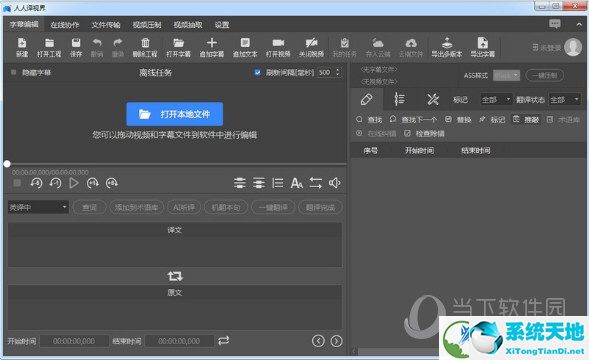This screenshot has height=360, width=589.
Task: Switch to the 字幕编辑 tab
Action: pyautogui.click(x=24, y=25)
